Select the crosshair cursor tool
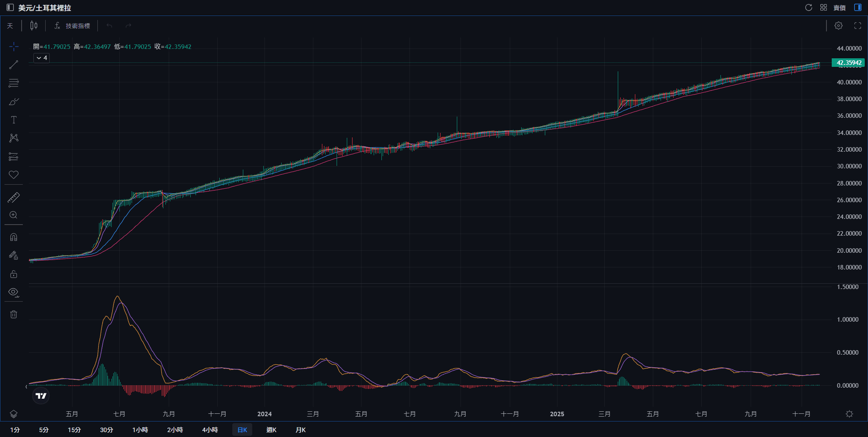Viewport: 868px width, 437px height. 13,47
